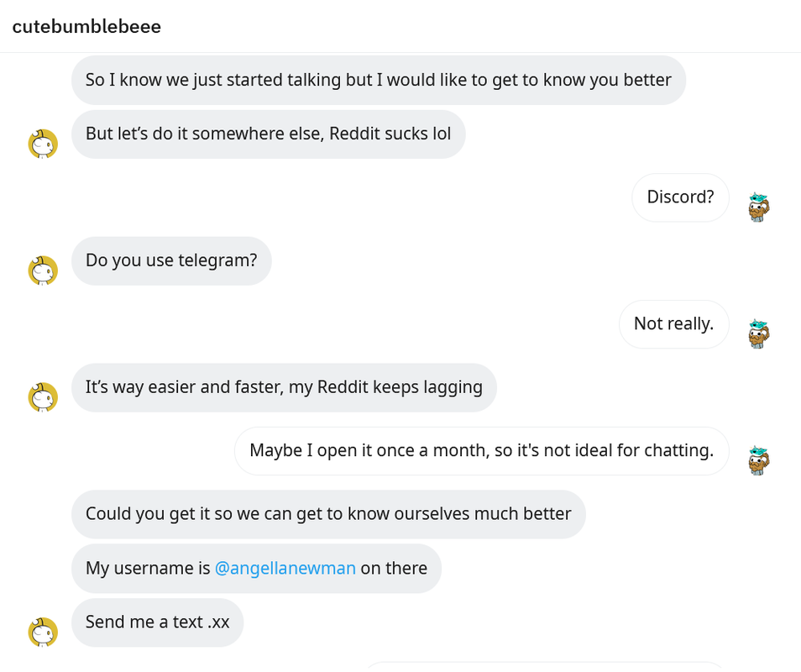The image size is (801, 672).
Task: Select the 'So I know we just started talking' message
Action: (379, 81)
